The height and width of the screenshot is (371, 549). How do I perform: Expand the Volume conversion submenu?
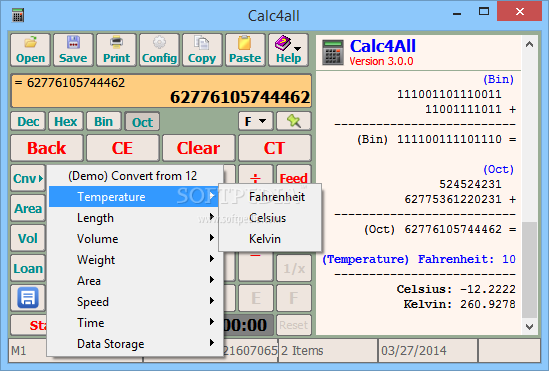tap(135, 239)
